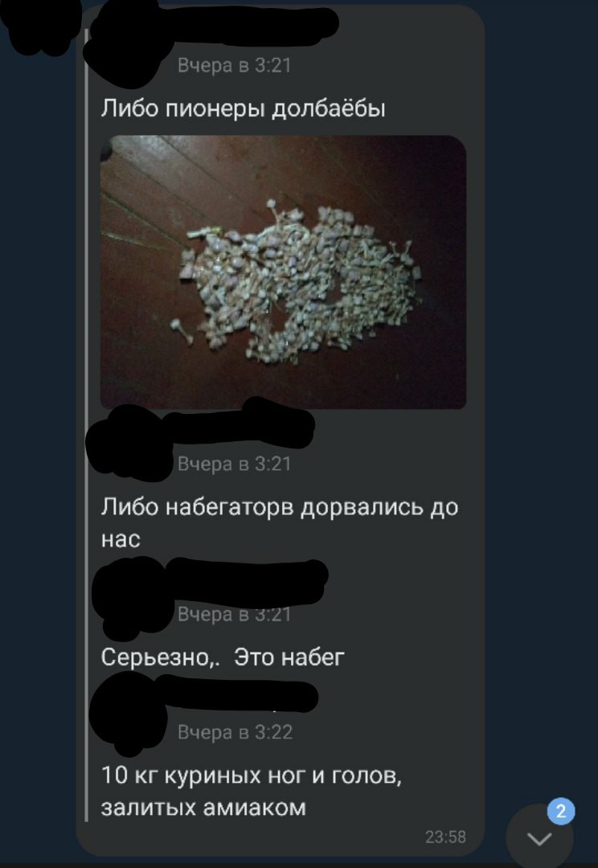Screen dimensions: 598x868
Task: Tap the "Вчера в 3:22" timestamp
Action: coord(235,732)
